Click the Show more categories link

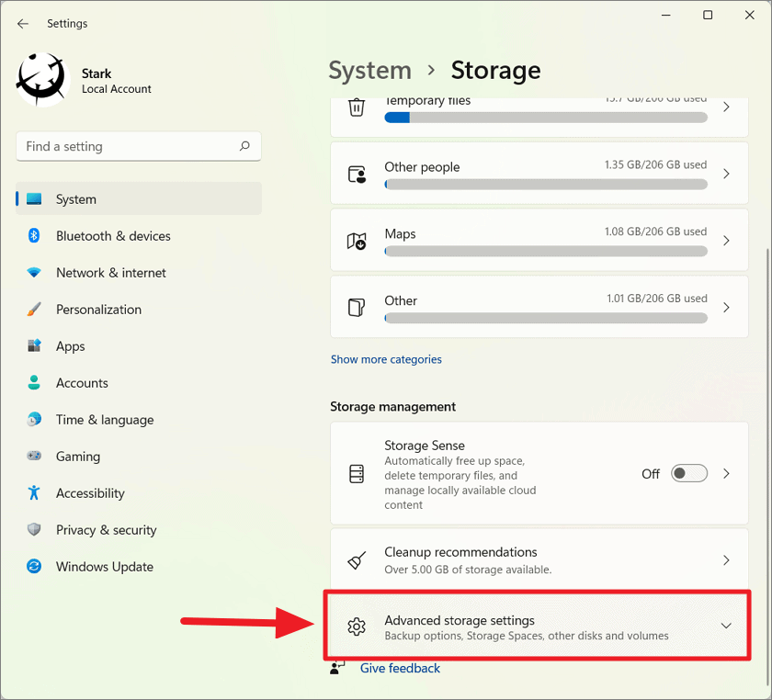(386, 359)
